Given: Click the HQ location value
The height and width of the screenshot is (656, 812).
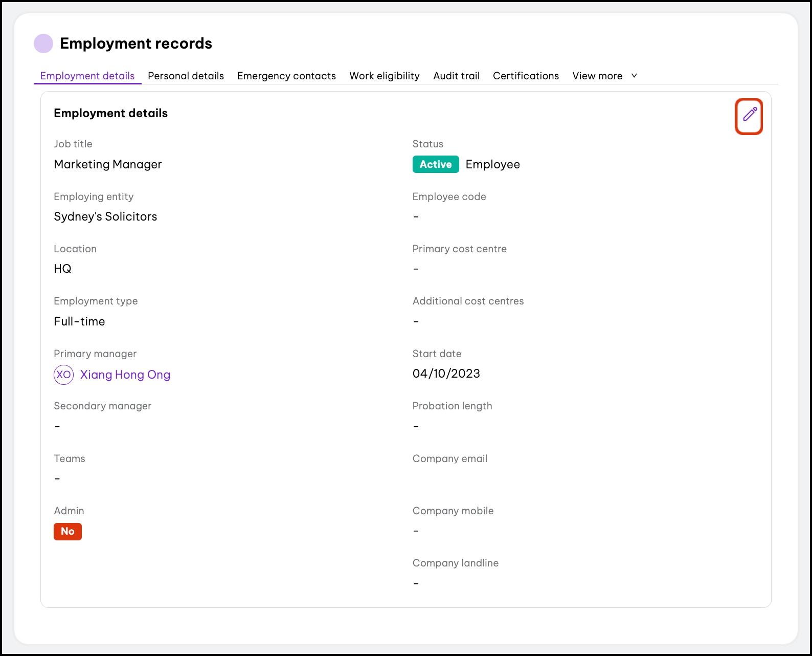Looking at the screenshot, I should click(62, 269).
